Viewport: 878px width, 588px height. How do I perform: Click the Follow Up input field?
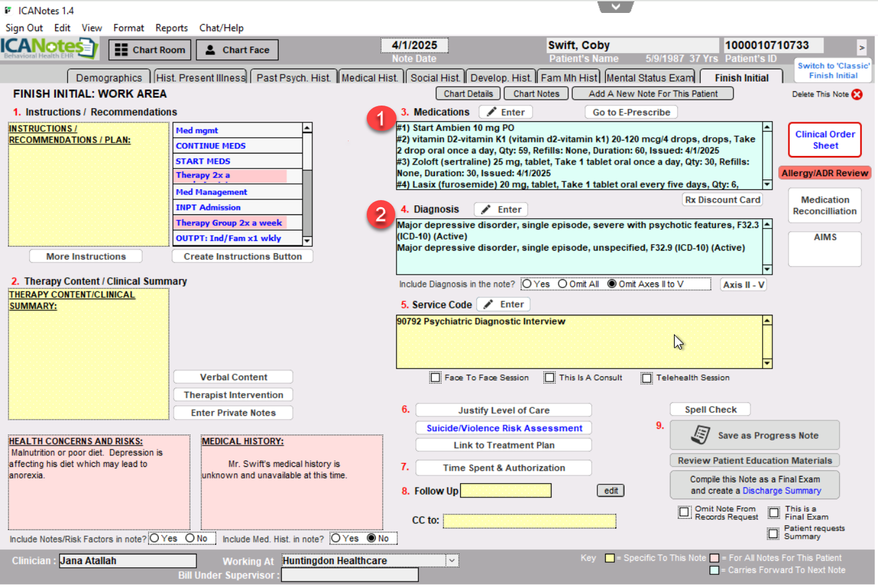tap(505, 491)
